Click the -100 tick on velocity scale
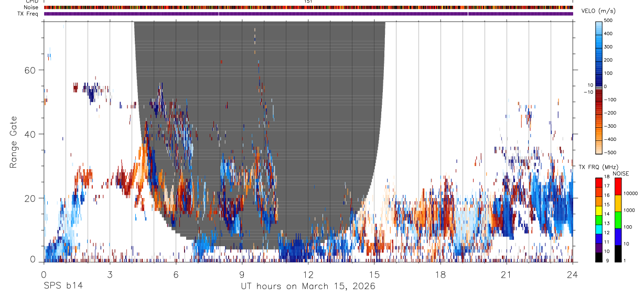 610,100
